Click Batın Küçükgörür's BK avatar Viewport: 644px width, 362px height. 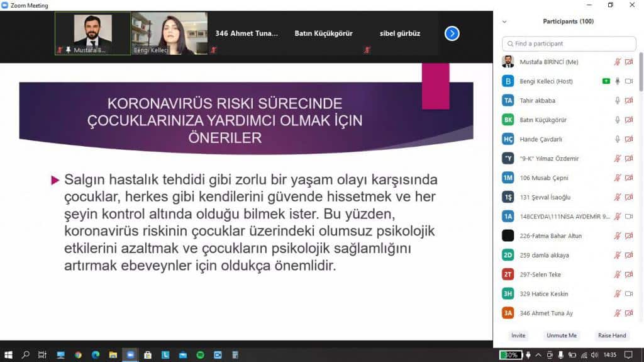point(508,120)
